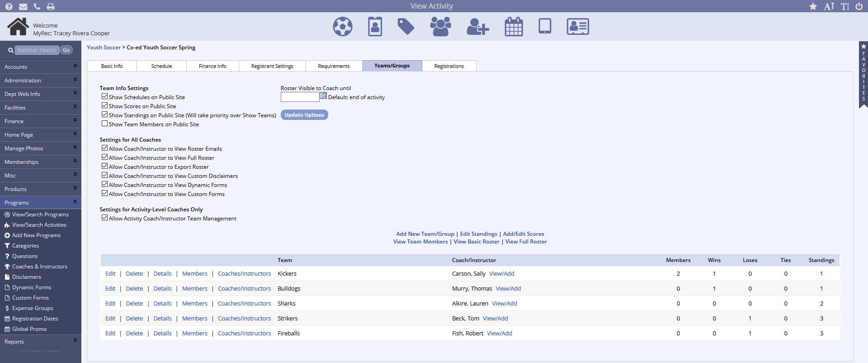Click the group of people icon
Image resolution: width=868 pixels, height=363 pixels.
tap(441, 26)
